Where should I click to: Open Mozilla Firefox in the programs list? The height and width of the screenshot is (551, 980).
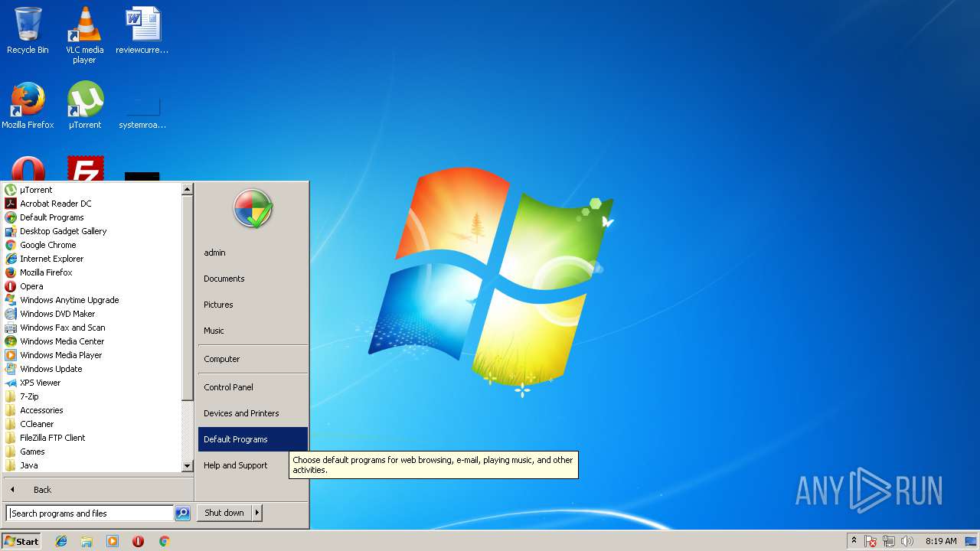tap(93, 272)
